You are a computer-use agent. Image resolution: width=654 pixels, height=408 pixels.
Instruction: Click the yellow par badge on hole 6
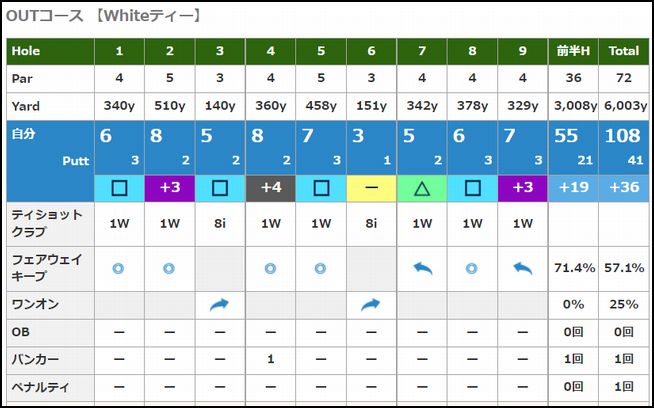click(x=371, y=186)
